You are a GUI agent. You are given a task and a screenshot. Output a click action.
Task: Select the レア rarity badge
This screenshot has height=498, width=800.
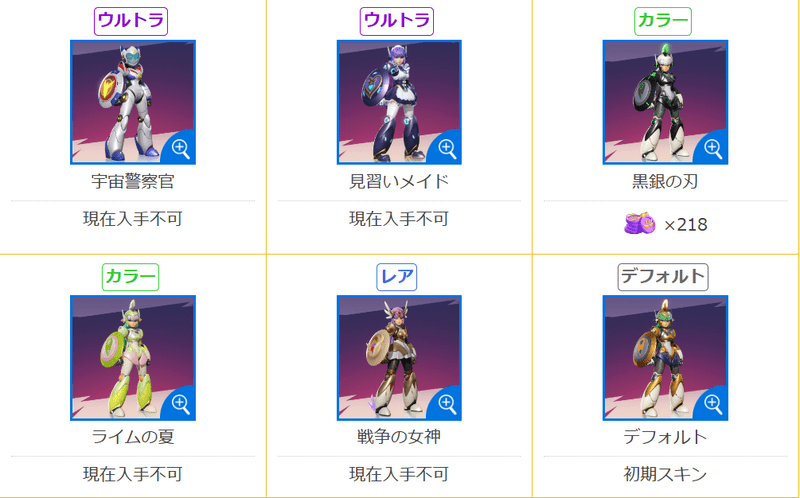click(x=396, y=277)
